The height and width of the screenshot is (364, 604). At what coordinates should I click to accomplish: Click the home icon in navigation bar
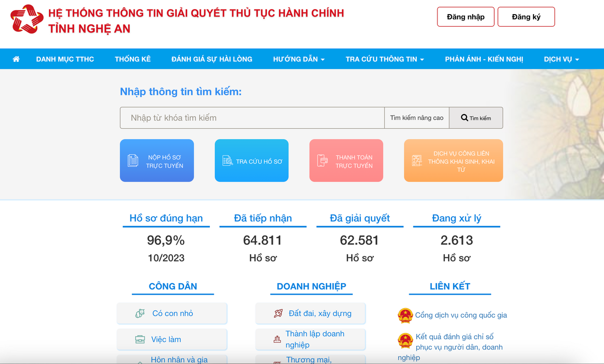16,59
